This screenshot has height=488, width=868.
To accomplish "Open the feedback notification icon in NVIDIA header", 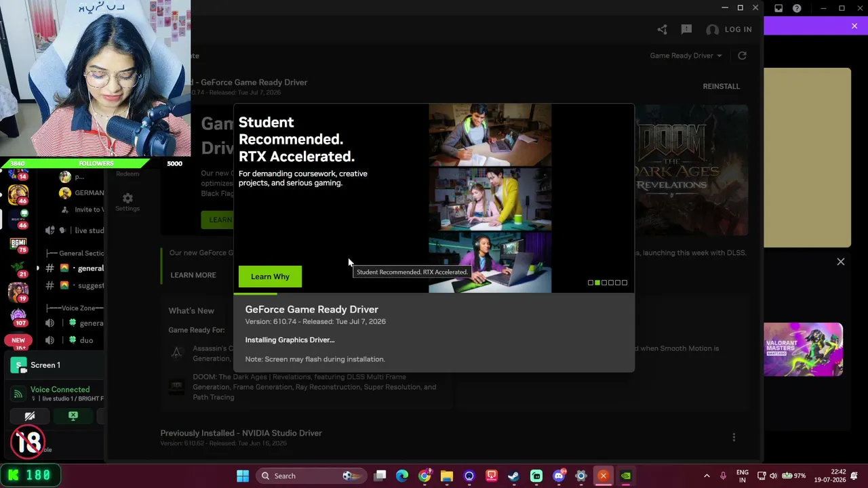I will click(686, 29).
